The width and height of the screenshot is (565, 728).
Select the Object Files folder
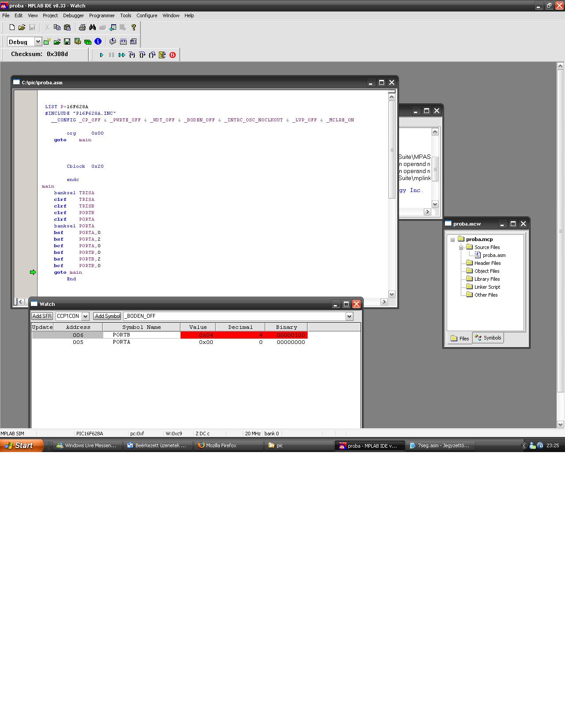(x=487, y=271)
